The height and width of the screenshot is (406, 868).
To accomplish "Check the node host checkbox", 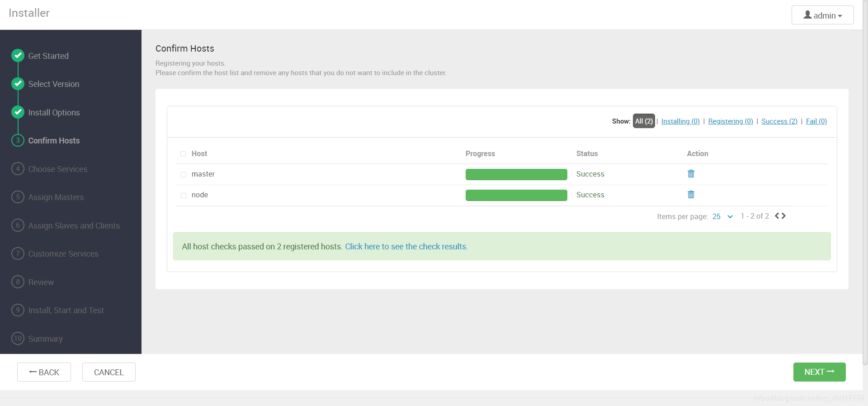I will click(183, 196).
